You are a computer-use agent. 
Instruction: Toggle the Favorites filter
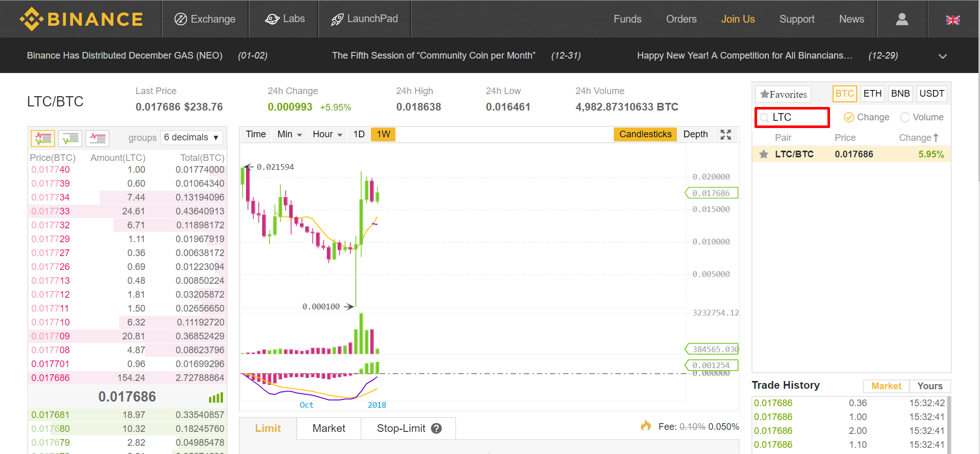[783, 94]
